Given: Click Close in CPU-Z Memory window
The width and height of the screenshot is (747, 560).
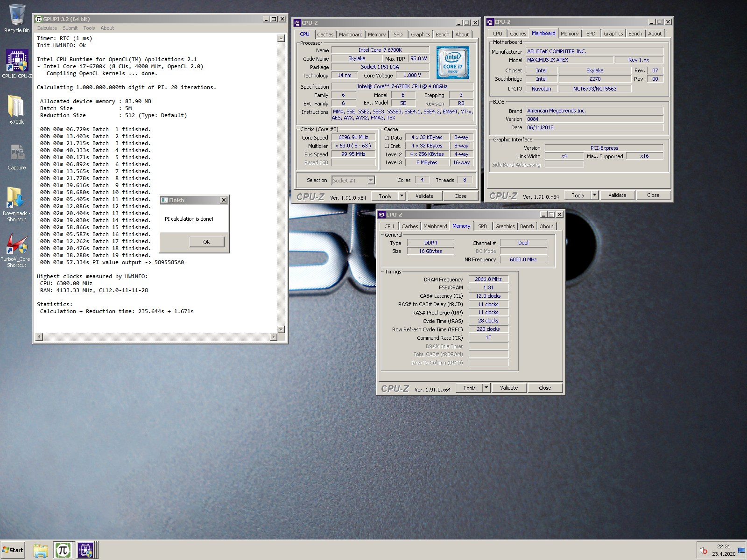Looking at the screenshot, I should (x=545, y=388).
